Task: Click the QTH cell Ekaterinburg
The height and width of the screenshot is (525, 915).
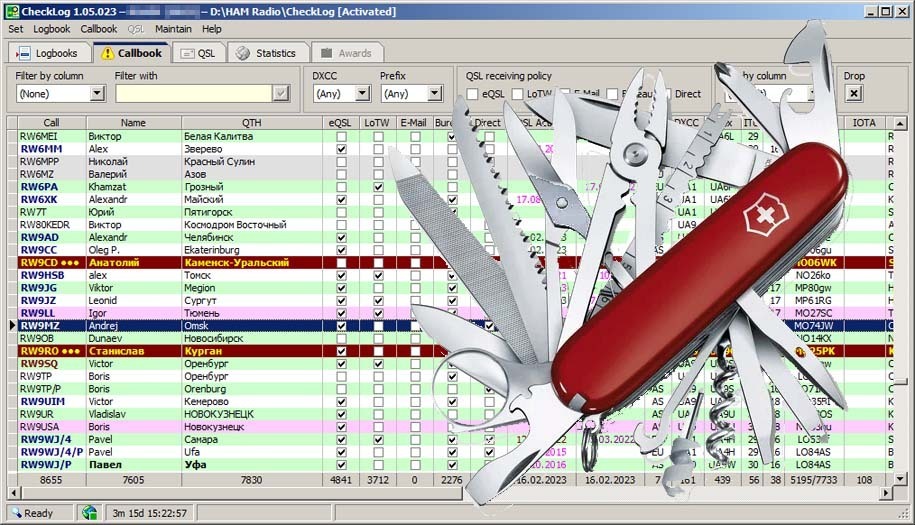Action: pos(211,250)
